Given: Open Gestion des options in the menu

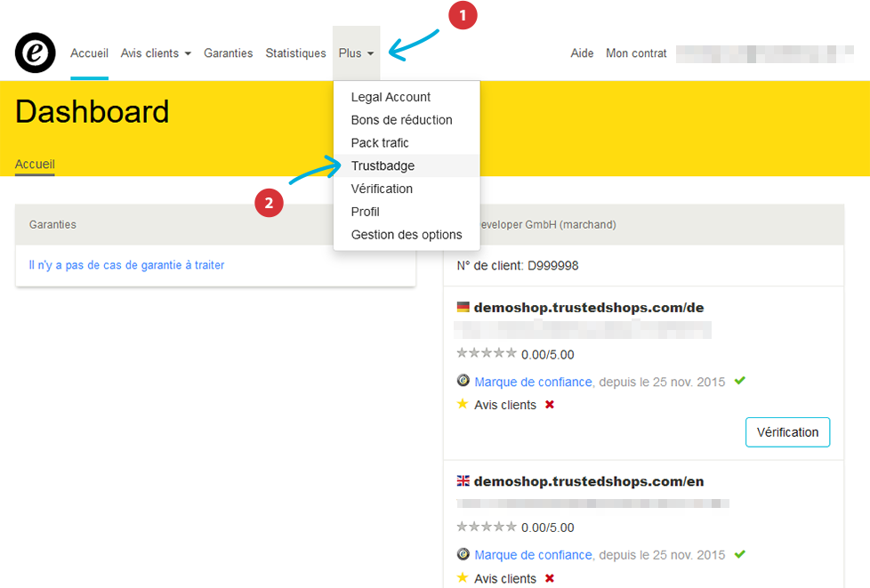Looking at the screenshot, I should (x=407, y=235).
